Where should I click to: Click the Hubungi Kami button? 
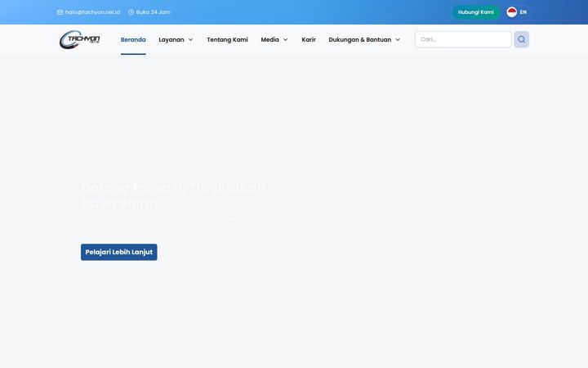(475, 12)
